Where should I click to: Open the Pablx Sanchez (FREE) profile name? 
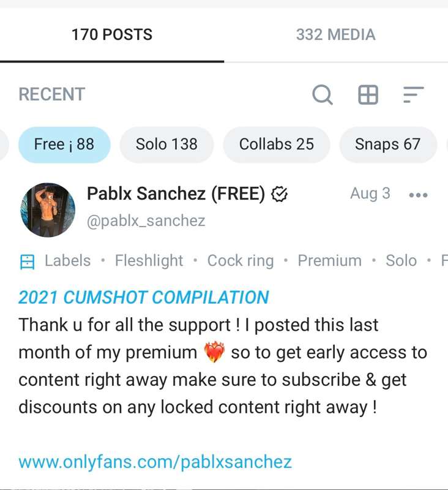[176, 194]
